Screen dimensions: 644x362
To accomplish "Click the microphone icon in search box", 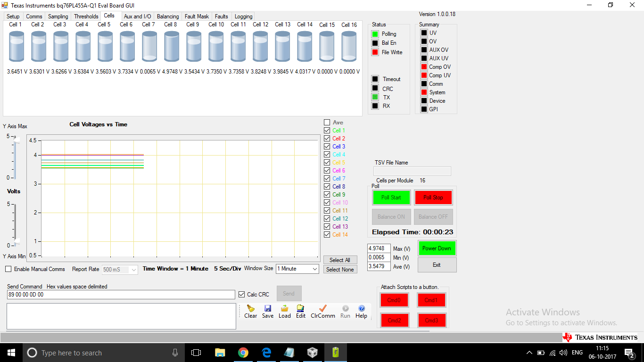I will tap(175, 353).
